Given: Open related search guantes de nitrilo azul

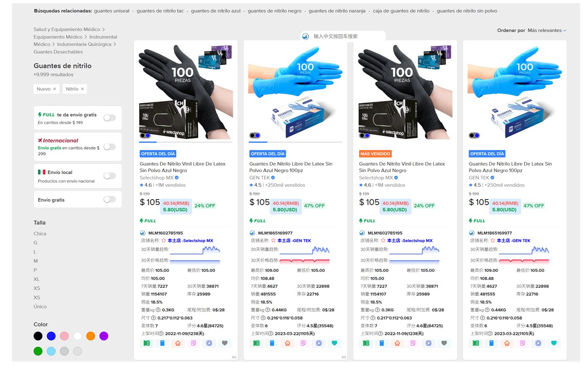Looking at the screenshot, I should (x=216, y=11).
